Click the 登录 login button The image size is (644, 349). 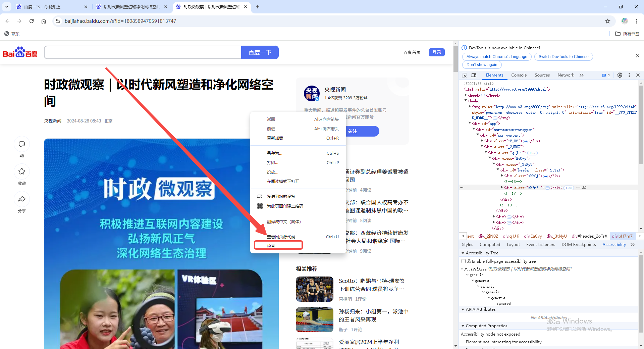[437, 52]
